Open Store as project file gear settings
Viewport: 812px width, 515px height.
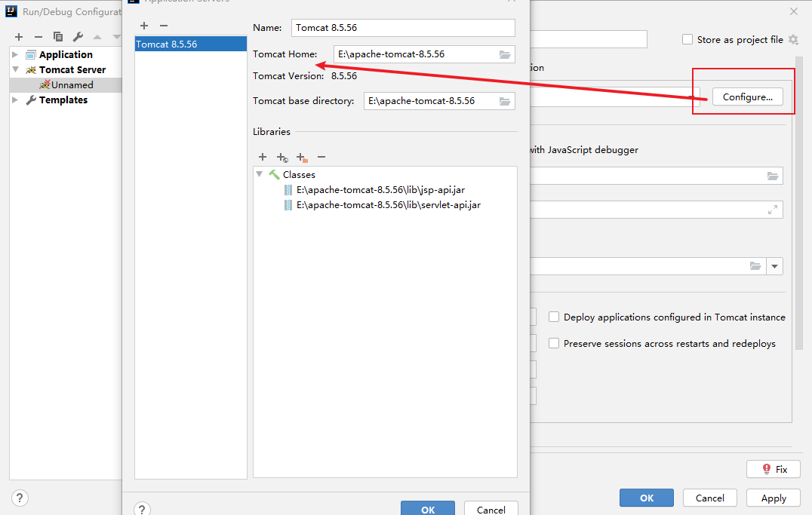[x=793, y=40]
